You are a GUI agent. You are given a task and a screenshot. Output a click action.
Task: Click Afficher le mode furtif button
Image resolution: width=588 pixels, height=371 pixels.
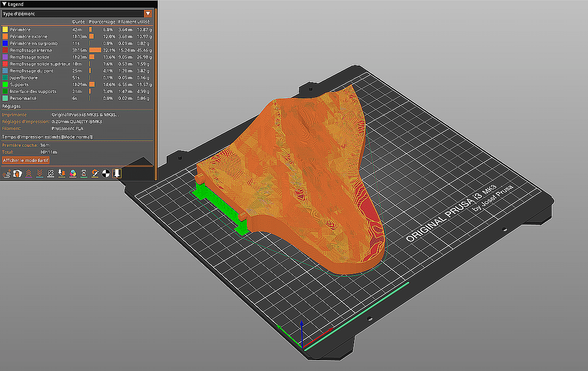26,161
